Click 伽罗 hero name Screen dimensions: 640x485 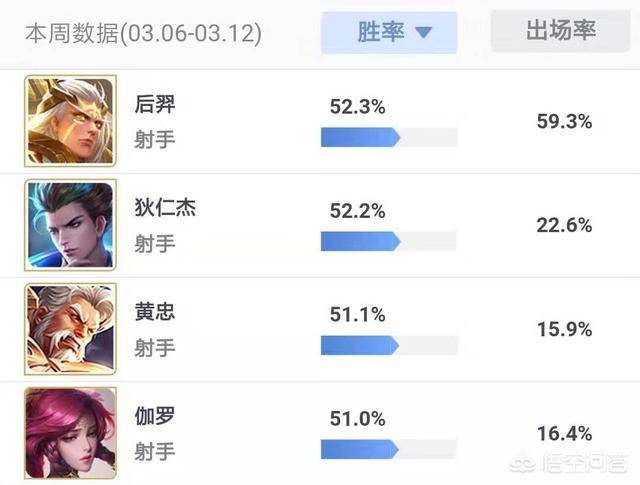point(154,416)
